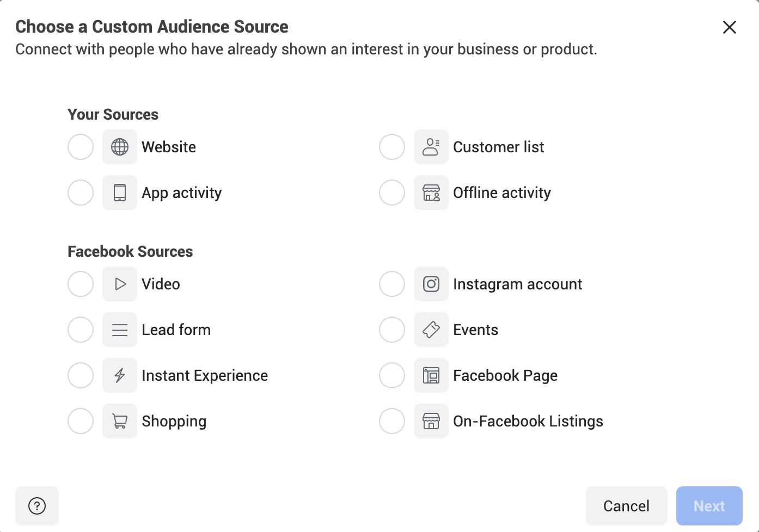The image size is (759, 532).
Task: Click the Next button
Action: click(x=709, y=506)
